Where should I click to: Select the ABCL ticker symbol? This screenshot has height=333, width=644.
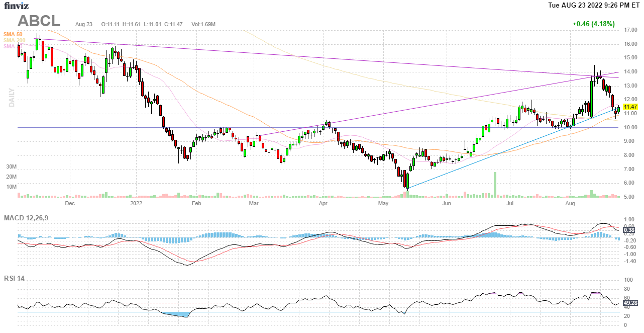point(39,21)
